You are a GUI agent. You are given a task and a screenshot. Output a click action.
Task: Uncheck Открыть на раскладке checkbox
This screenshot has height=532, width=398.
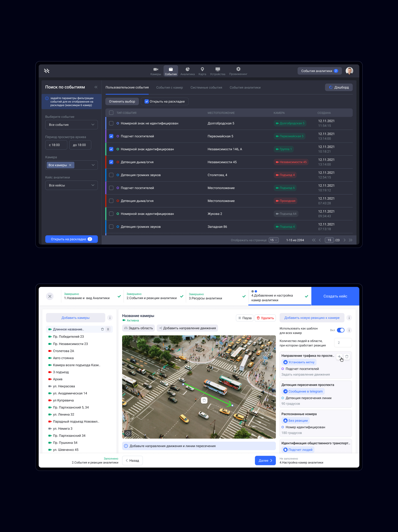coord(147,102)
